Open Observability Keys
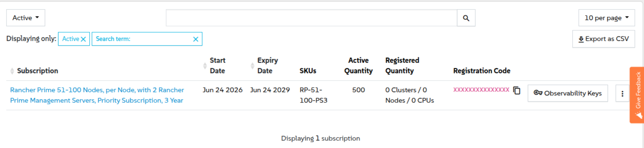This screenshot has width=644, height=148. point(568,93)
